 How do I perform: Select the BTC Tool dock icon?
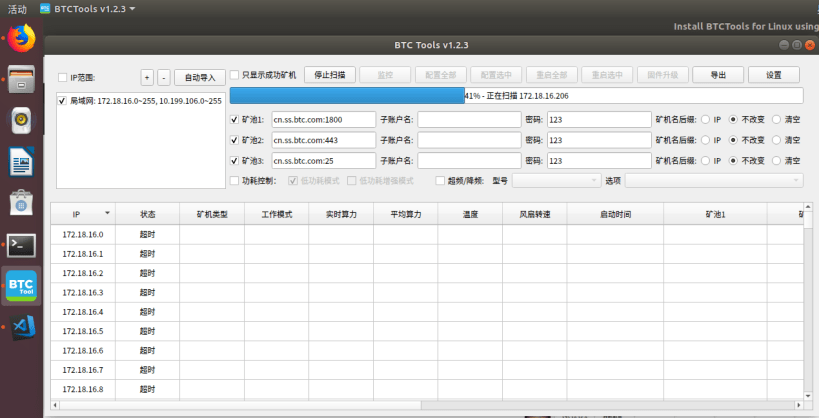pyautogui.click(x=21, y=286)
